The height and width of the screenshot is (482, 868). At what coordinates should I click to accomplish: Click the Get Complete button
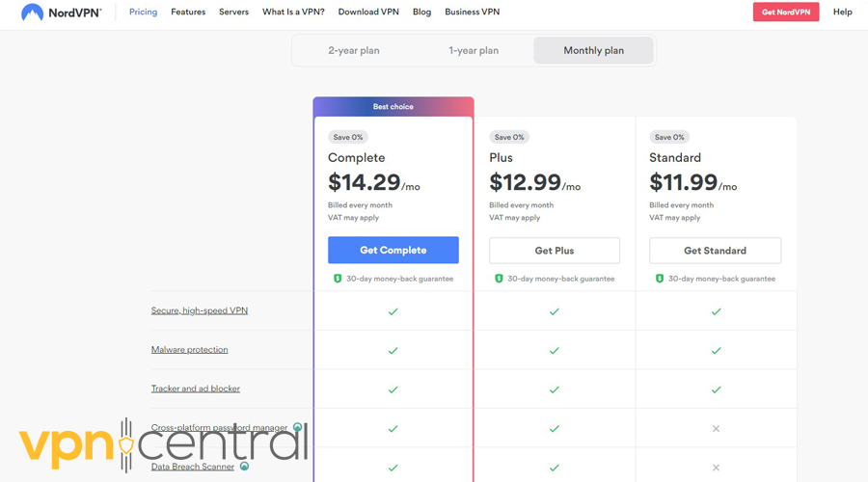tap(393, 250)
